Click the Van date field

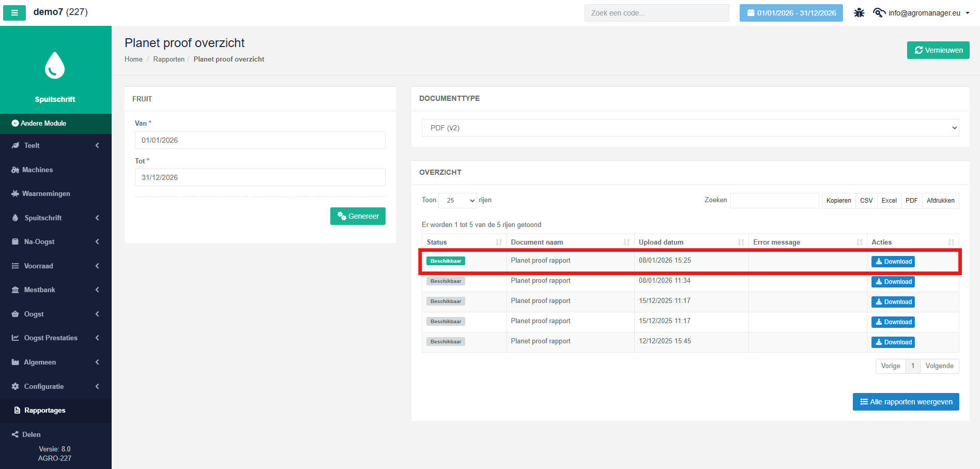260,140
